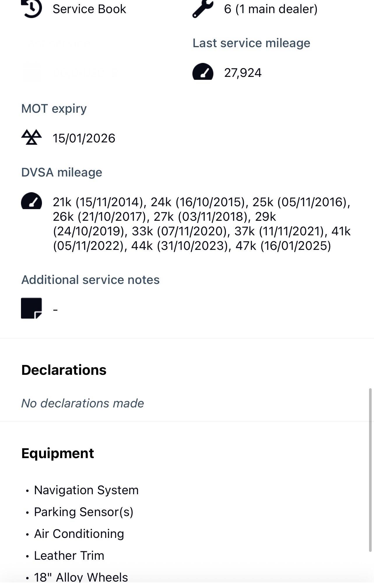Click the 18" Alloy Wheels item
The width and height of the screenshot is (374, 588).
click(x=81, y=577)
